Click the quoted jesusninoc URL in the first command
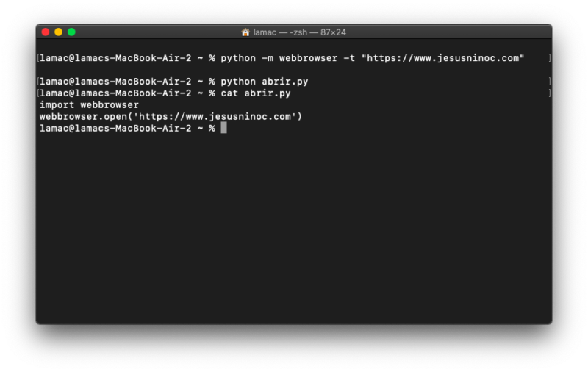The height and width of the screenshot is (372, 588). pyautogui.click(x=442, y=58)
